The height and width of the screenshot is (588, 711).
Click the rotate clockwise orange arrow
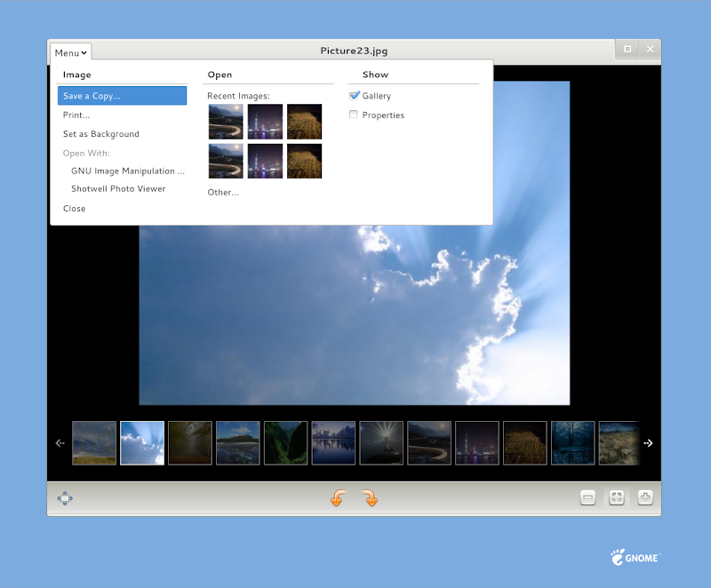[x=371, y=498]
